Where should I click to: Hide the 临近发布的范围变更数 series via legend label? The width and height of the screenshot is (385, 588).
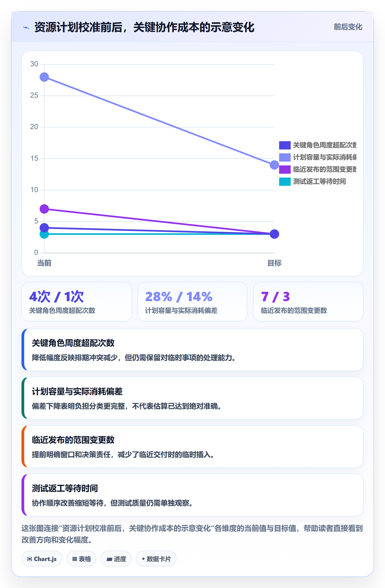coord(325,169)
